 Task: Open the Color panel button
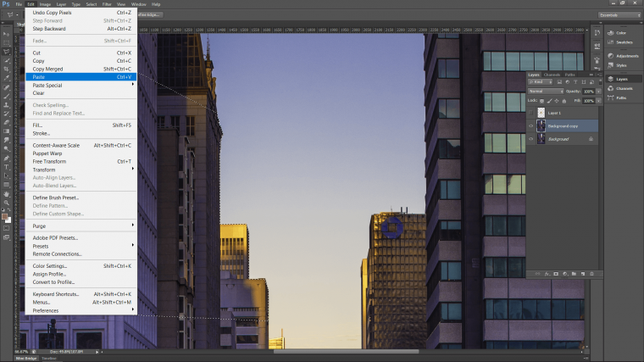(x=617, y=33)
